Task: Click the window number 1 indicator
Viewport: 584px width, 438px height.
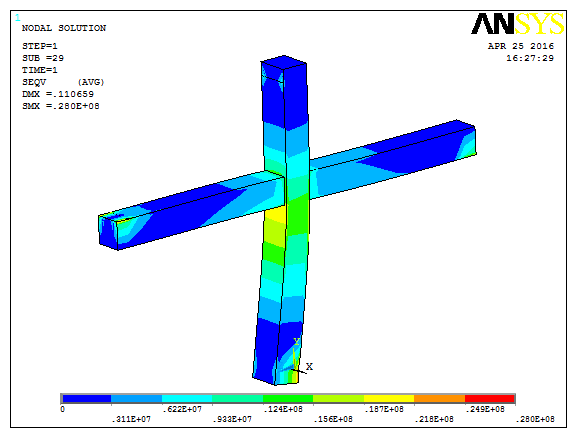Action: pos(18,18)
